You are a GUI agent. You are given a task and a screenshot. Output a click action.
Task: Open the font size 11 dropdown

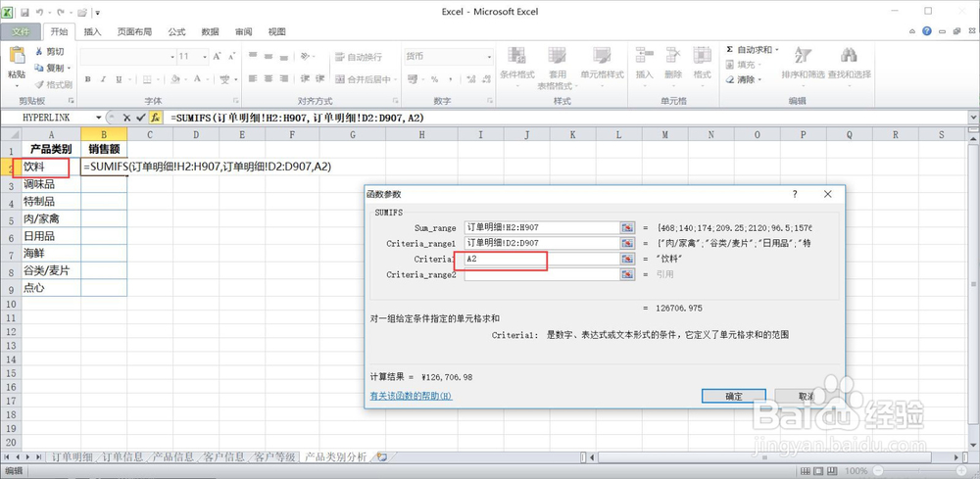[x=205, y=56]
